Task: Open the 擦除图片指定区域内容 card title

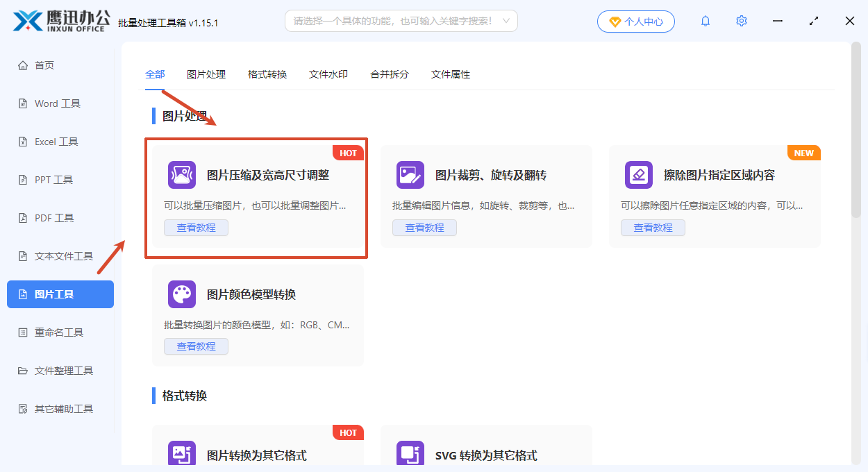Action: tap(719, 176)
